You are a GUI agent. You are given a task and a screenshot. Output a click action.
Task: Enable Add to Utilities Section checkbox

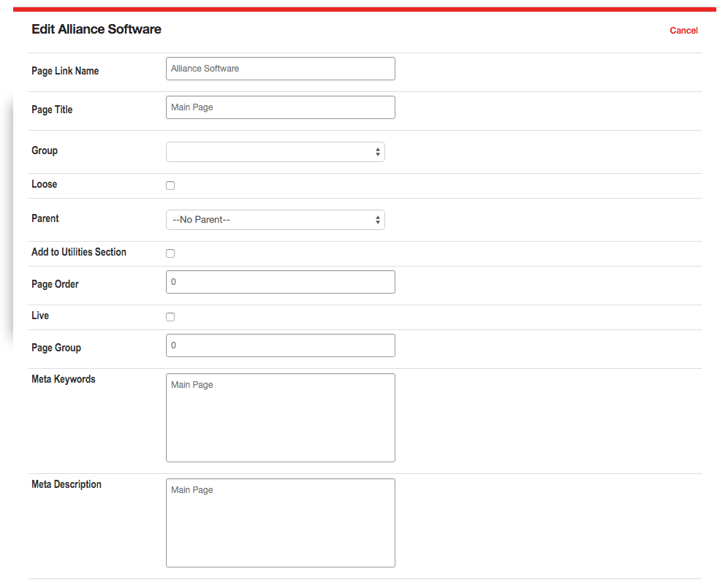tap(170, 253)
